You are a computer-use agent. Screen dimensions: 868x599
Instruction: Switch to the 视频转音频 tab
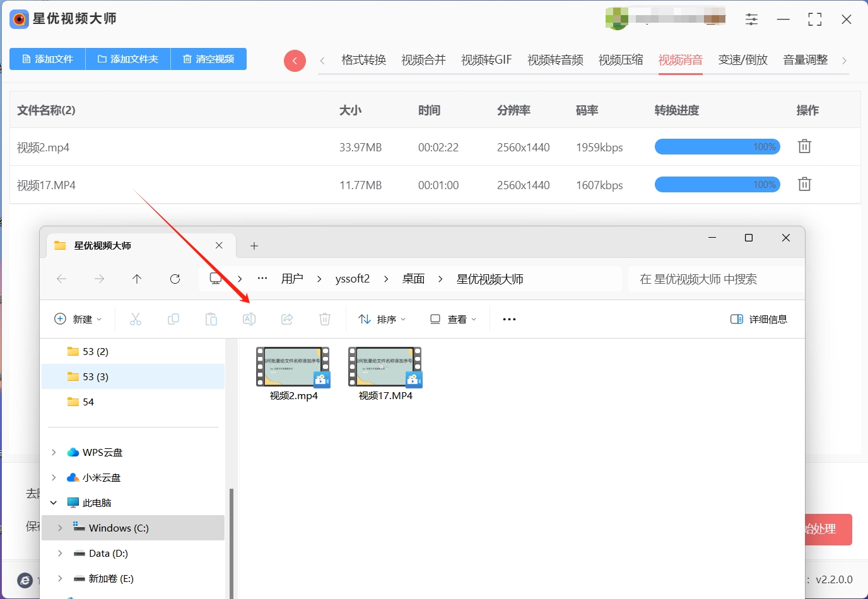(x=556, y=60)
